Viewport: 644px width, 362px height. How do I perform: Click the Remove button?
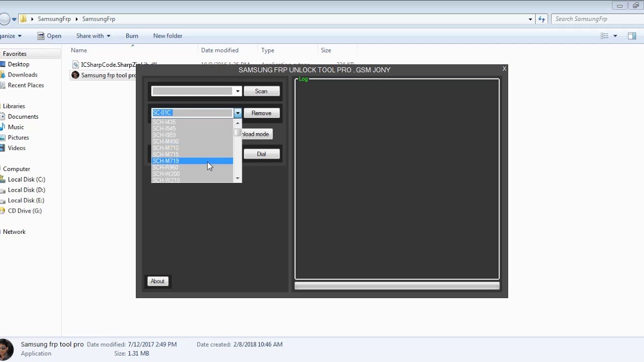[262, 113]
